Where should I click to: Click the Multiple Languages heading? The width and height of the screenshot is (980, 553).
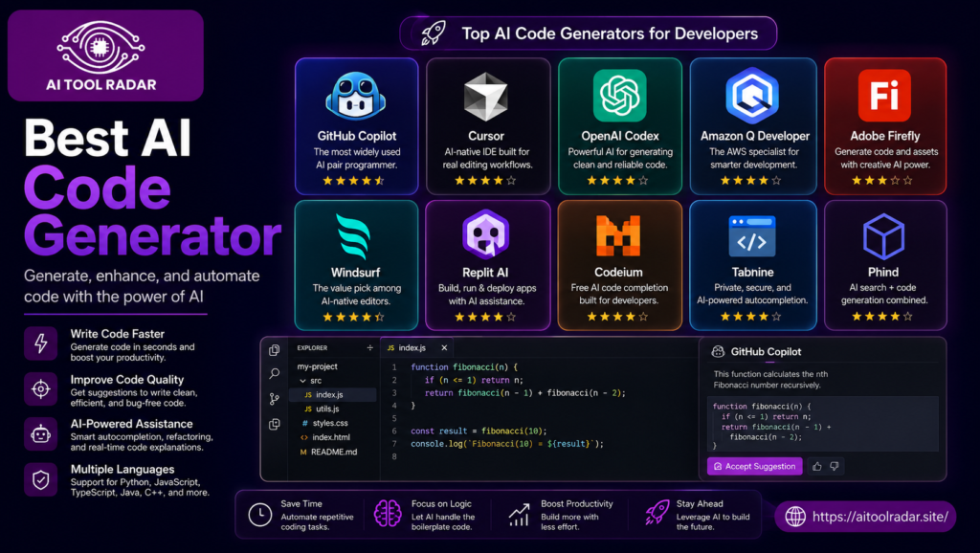[x=122, y=469]
